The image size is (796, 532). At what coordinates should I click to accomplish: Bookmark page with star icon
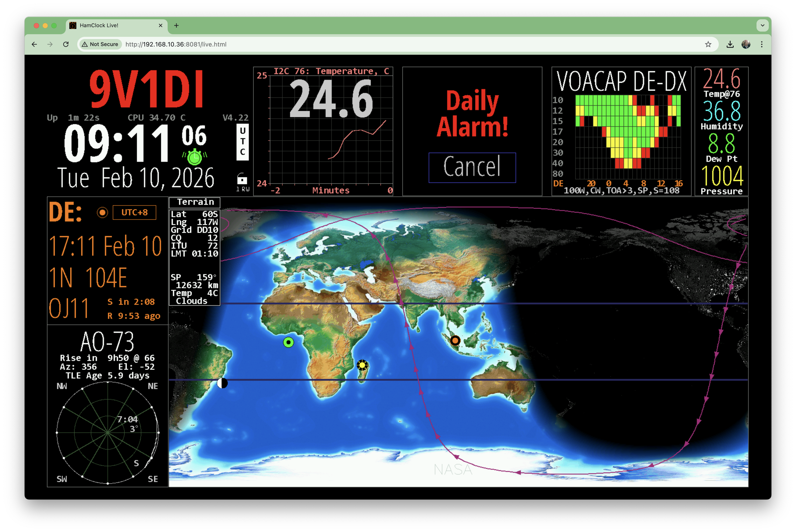coord(708,45)
